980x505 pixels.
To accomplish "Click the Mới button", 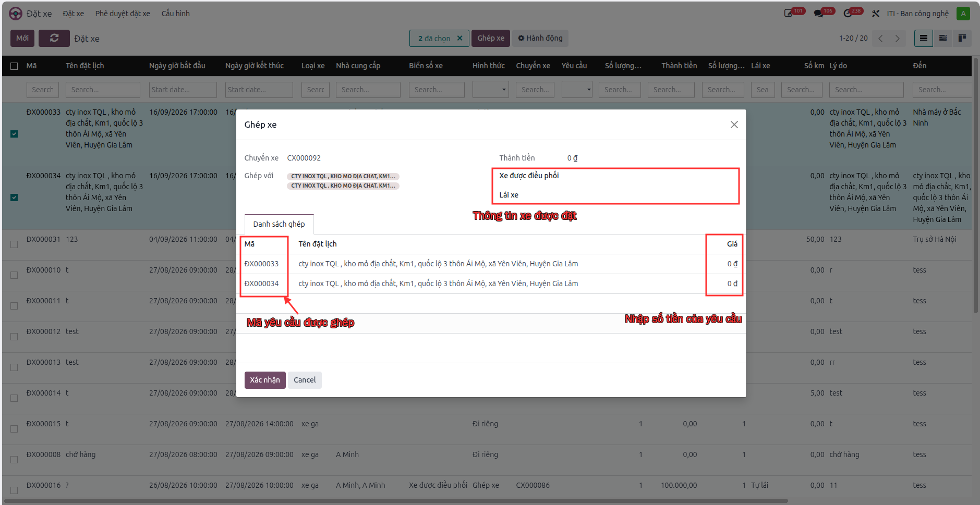I will [x=22, y=38].
